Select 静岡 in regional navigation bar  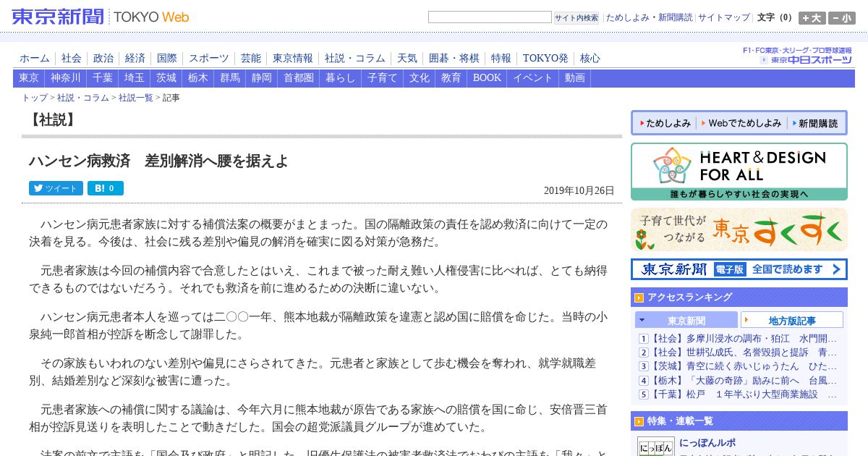262,78
